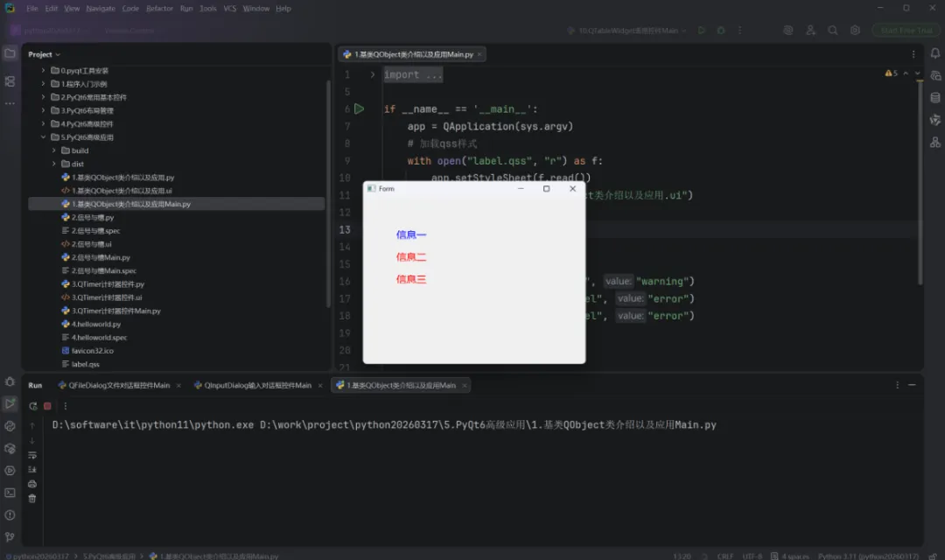Open the Problems tool window icon

(10, 514)
